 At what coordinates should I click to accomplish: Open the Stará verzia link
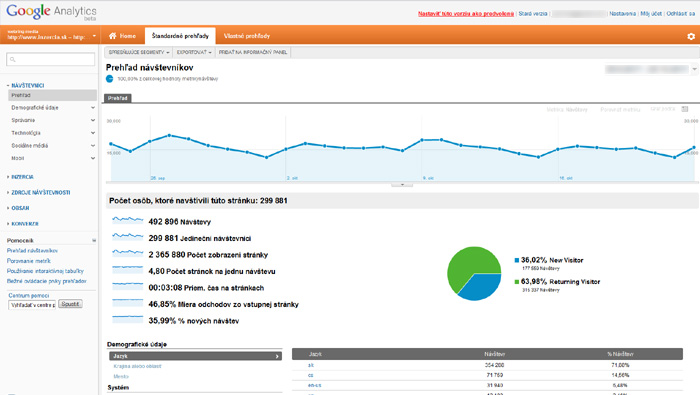click(x=533, y=14)
